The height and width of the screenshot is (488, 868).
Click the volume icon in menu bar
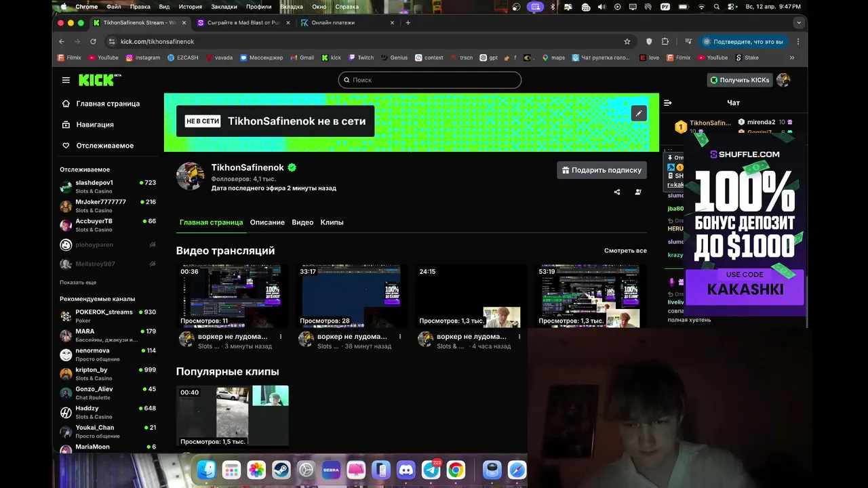(601, 7)
